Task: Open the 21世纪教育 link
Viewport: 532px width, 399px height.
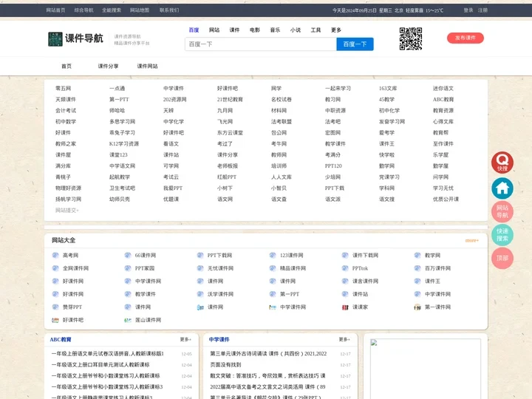Action: point(230,100)
